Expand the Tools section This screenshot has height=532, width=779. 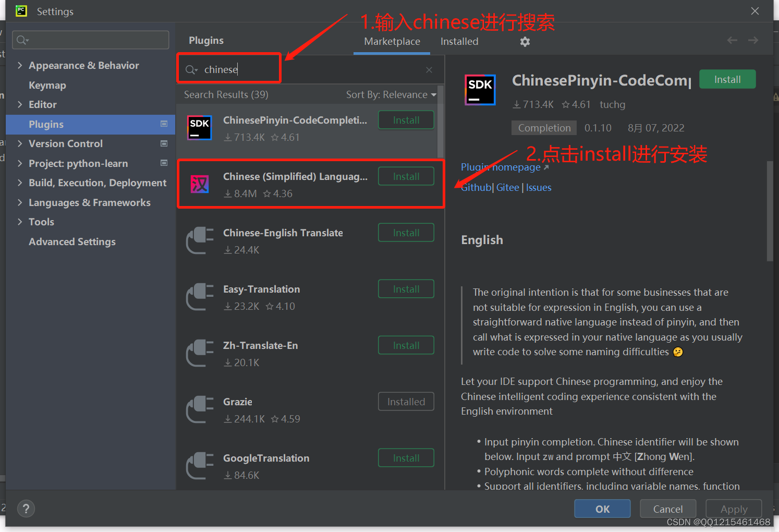(20, 222)
